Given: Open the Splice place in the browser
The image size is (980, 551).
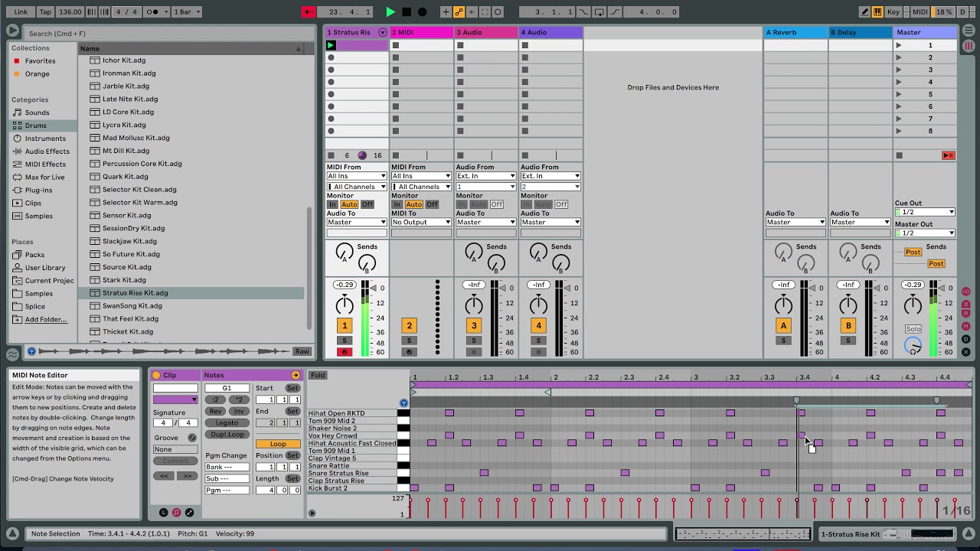Looking at the screenshot, I should point(35,306).
